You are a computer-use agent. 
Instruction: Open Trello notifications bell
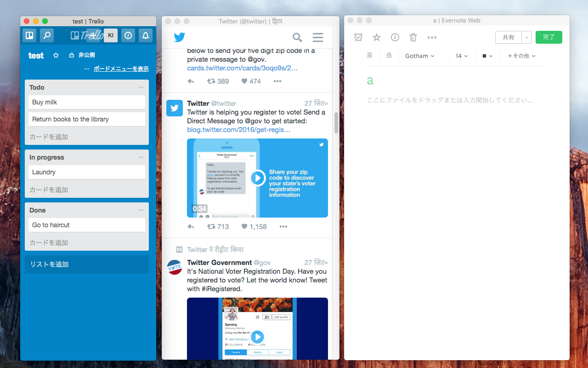(x=146, y=35)
